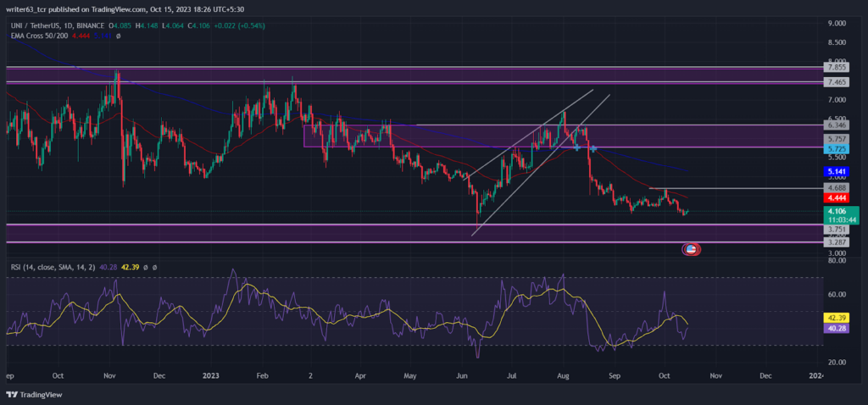Click the 2024 label on the time axis

tap(815, 375)
